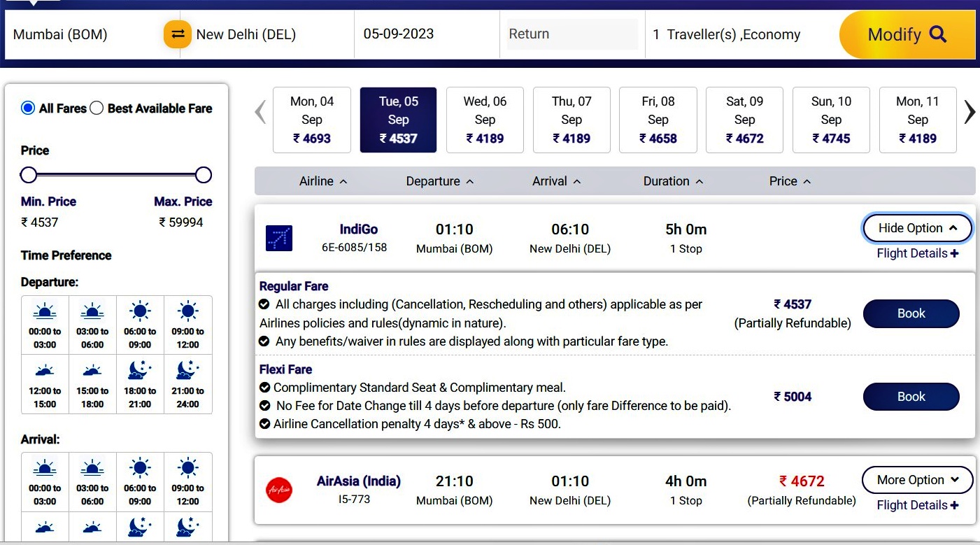This screenshot has height=545, width=980.
Task: Select the All Fares radio button
Action: pyautogui.click(x=28, y=108)
